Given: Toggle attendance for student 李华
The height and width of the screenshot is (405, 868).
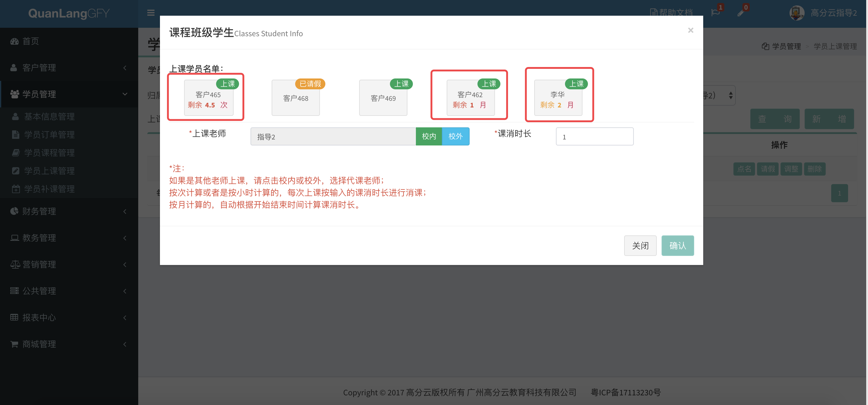Looking at the screenshot, I should (x=558, y=98).
